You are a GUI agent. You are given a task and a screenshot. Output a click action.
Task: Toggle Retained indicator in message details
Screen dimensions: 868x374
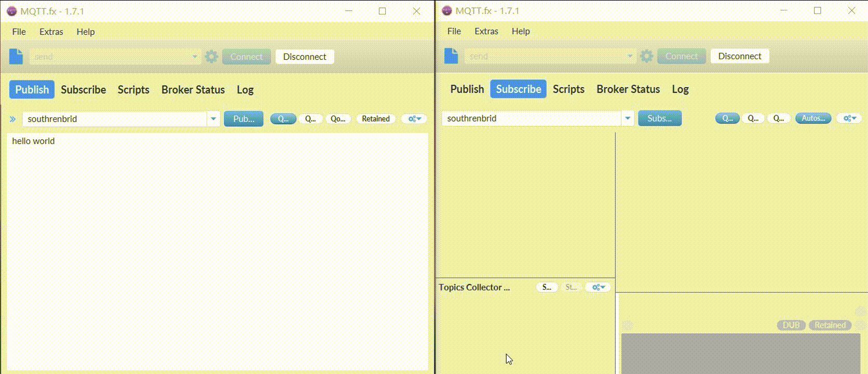[830, 325]
